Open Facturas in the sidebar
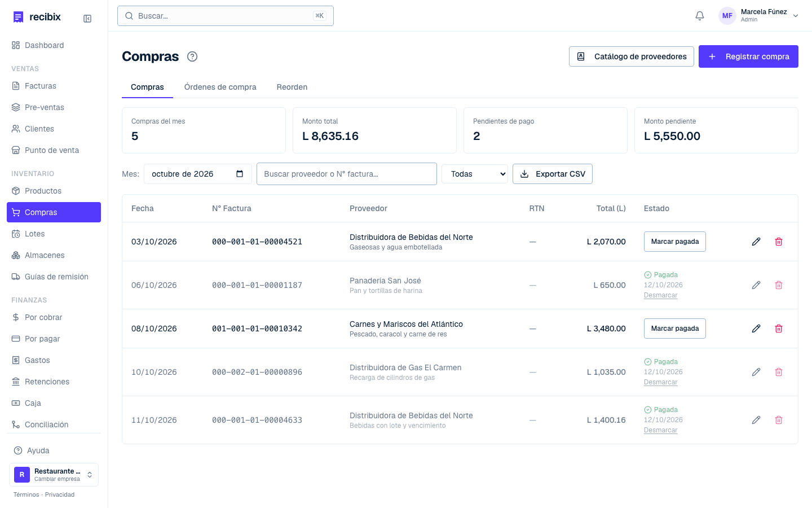The image size is (812, 508). (x=54, y=86)
